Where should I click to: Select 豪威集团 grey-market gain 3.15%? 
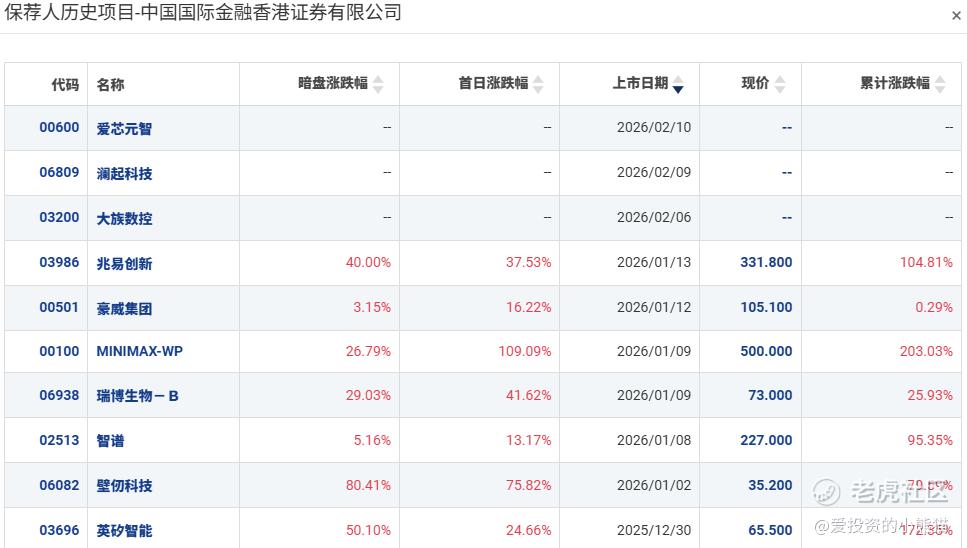pos(372,308)
